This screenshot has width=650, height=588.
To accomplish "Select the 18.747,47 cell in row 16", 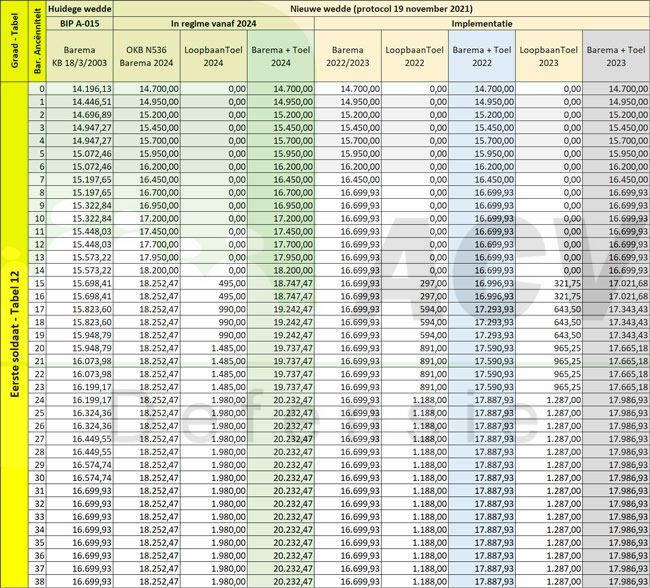I will point(281,296).
